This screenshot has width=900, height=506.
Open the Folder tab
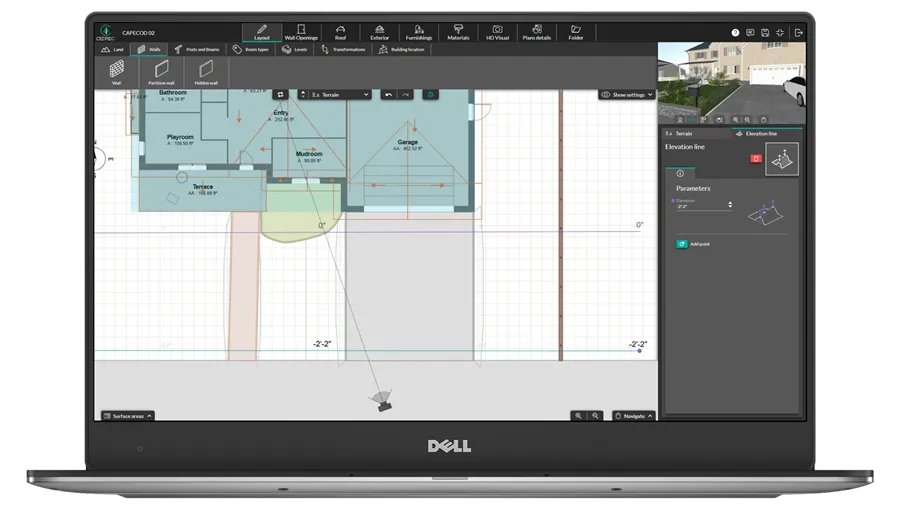576,32
